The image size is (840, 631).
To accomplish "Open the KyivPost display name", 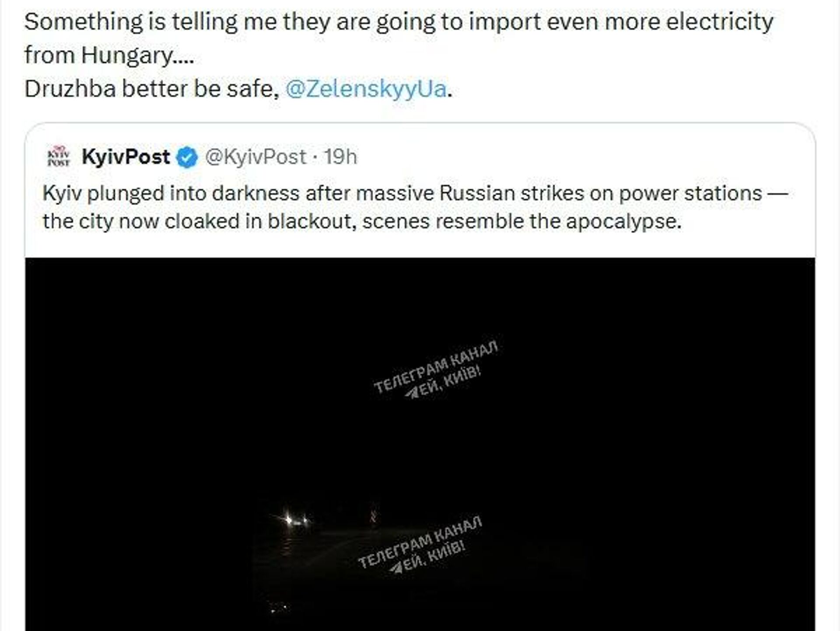I will [x=126, y=157].
